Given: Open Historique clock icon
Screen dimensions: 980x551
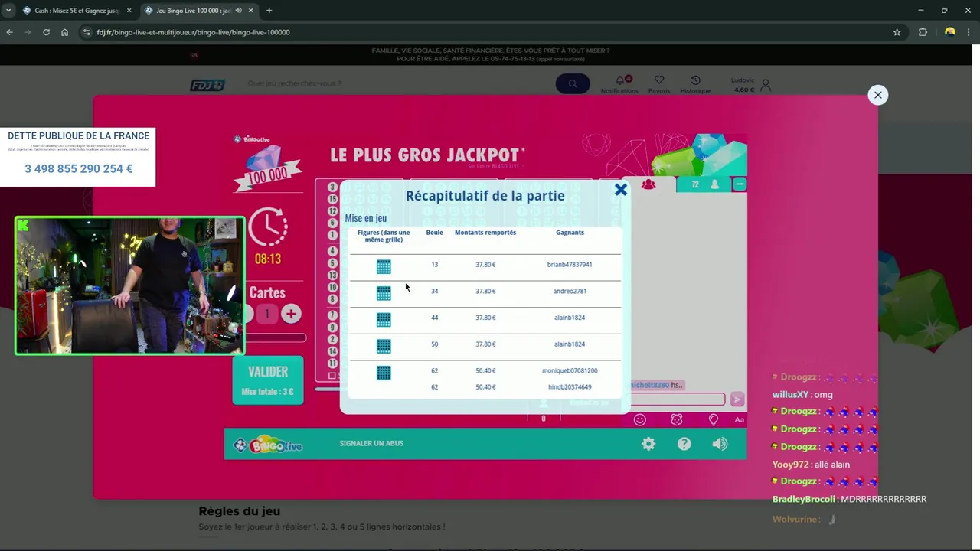Looking at the screenshot, I should (x=695, y=80).
